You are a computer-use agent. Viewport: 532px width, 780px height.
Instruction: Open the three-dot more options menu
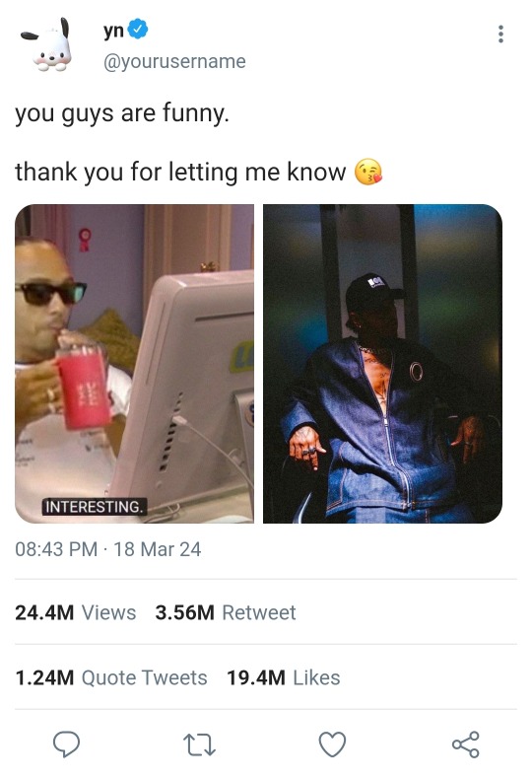(x=500, y=34)
